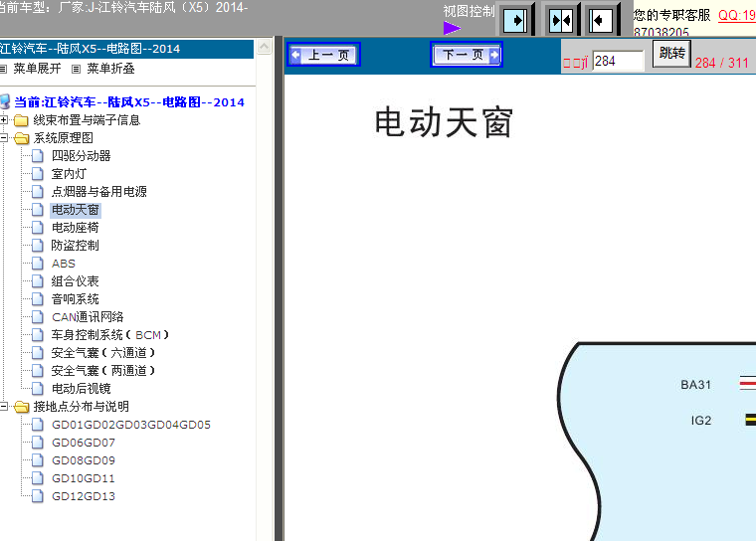Screen dimensions: 756x541
Task: Click the page number input field showing 284
Action: (x=618, y=62)
